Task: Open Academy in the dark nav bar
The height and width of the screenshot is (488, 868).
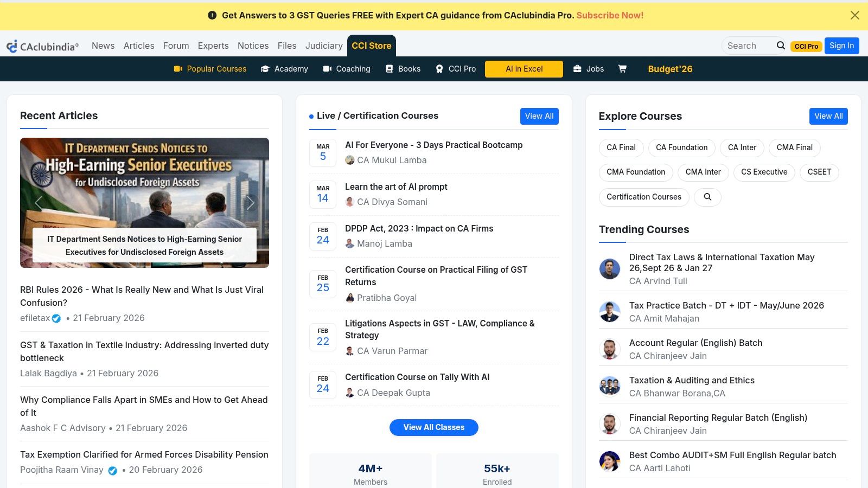Action: (x=284, y=69)
